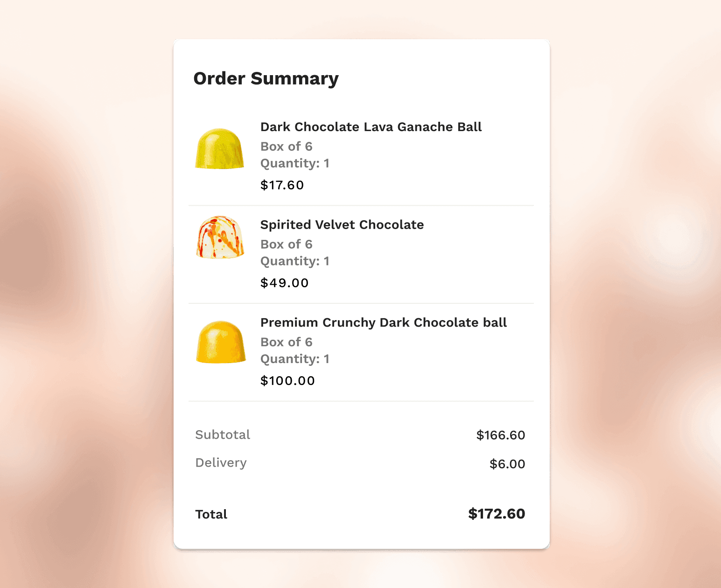The image size is (721, 588).
Task: Click the Premium Crunchy Dark Chocolate ball image
Action: point(221,342)
